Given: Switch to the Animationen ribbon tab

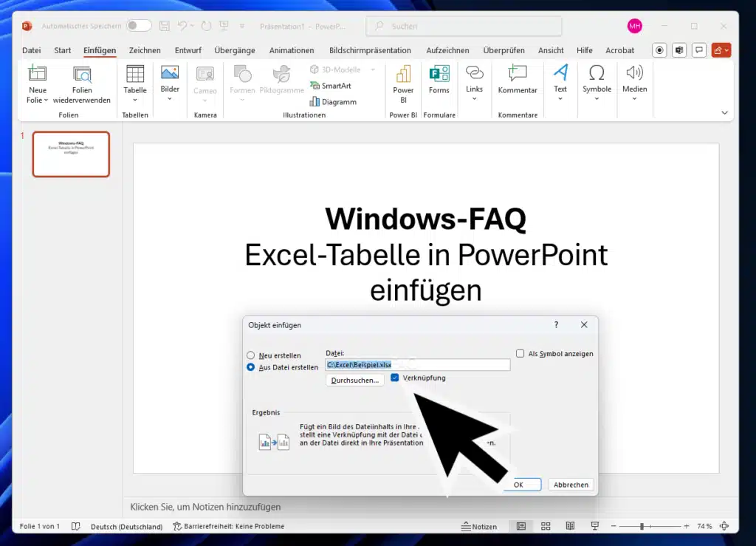Looking at the screenshot, I should (292, 50).
